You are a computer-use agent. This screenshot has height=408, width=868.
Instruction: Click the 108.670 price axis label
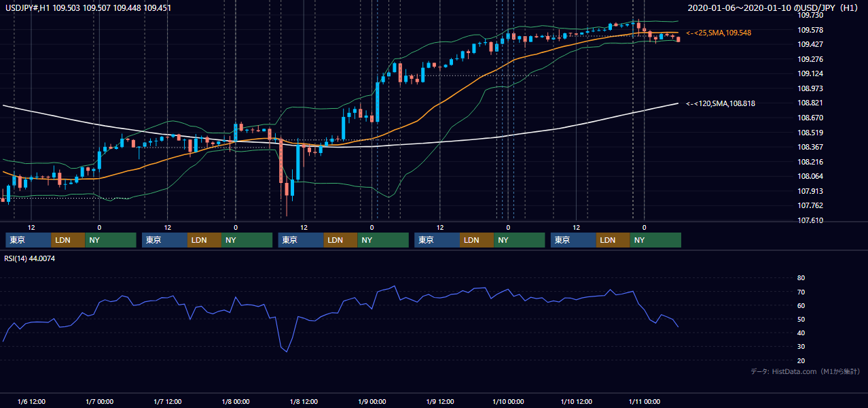pos(811,118)
